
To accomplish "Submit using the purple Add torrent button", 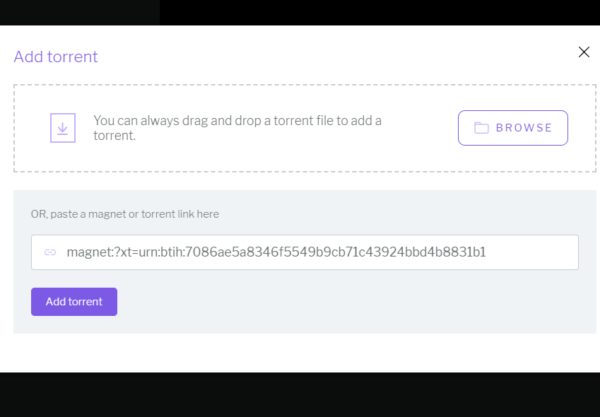I will (x=74, y=301).
